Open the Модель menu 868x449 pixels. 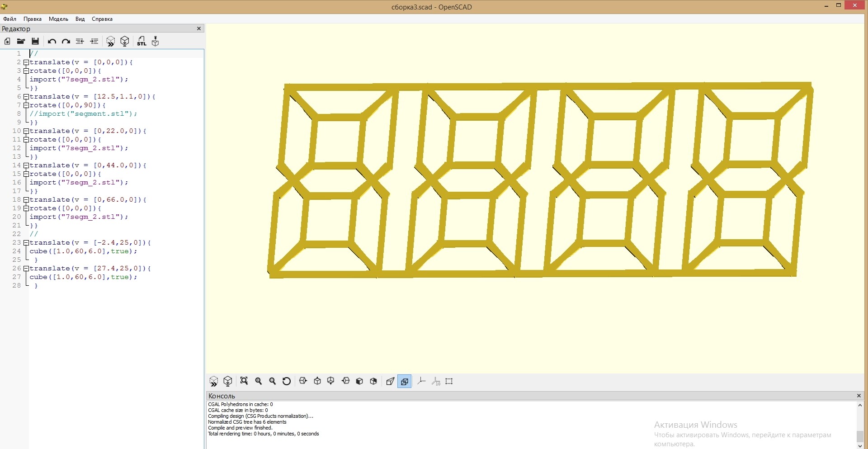click(58, 19)
